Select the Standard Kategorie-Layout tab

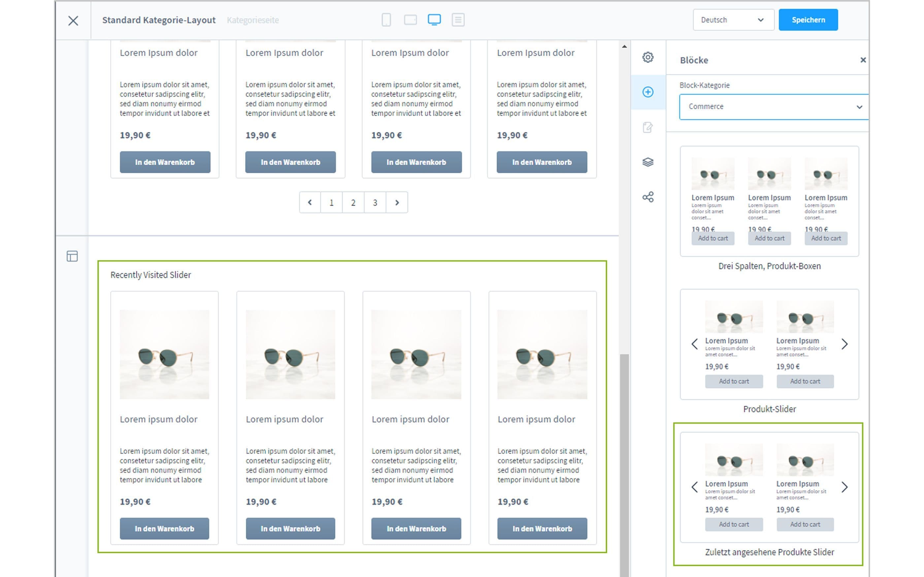point(159,20)
